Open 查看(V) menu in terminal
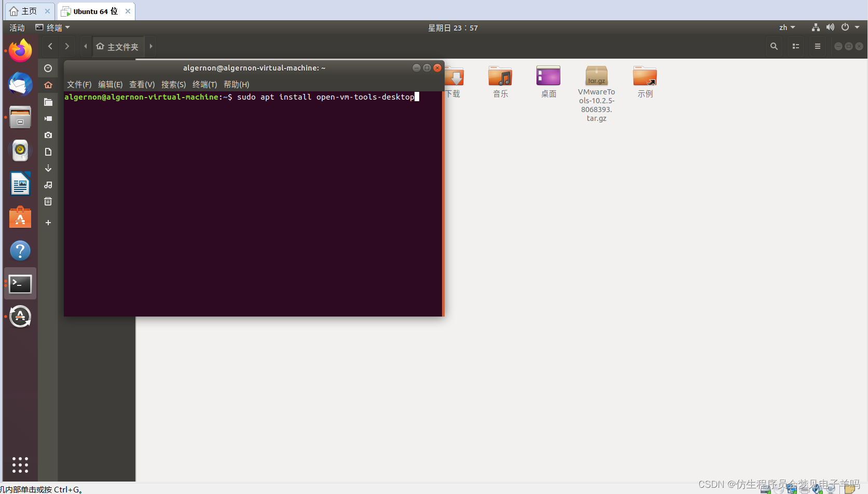Image resolution: width=868 pixels, height=494 pixels. click(x=142, y=85)
